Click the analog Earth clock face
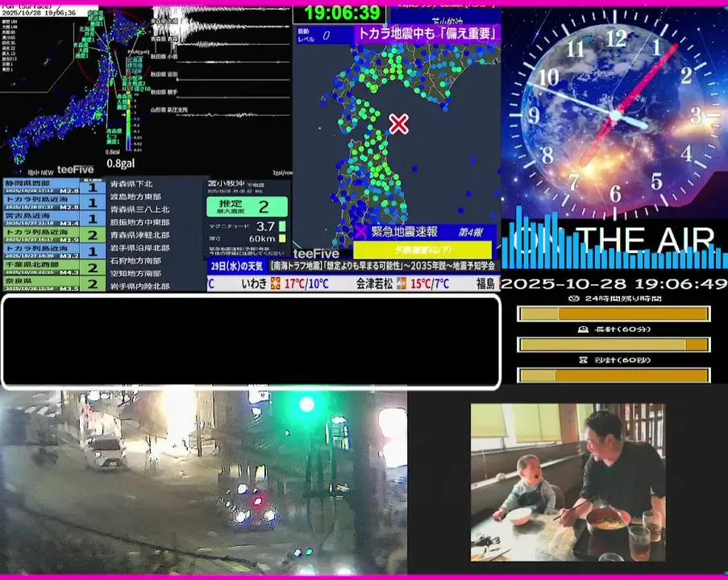 pyautogui.click(x=615, y=114)
